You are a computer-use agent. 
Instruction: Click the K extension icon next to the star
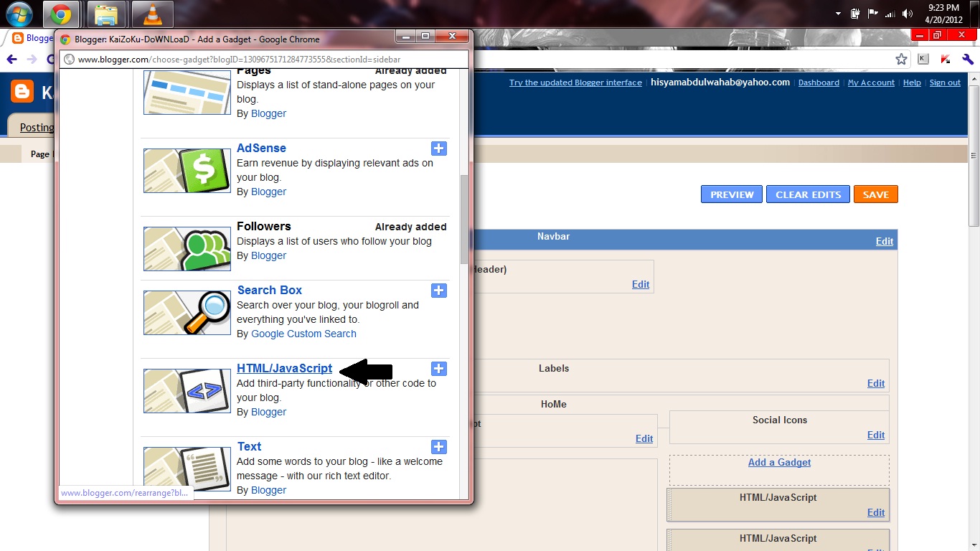point(923,60)
